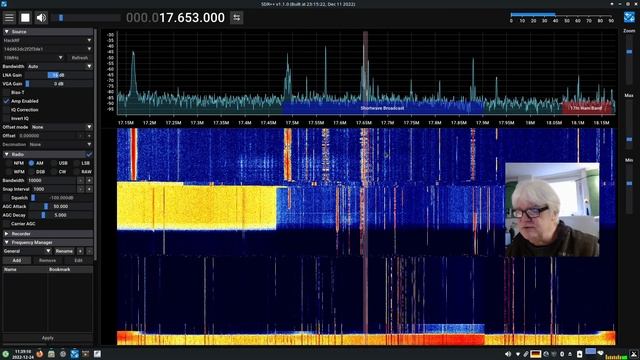Select the NFM demodulation mode
This screenshot has width=640, height=360.
[x=15, y=163]
